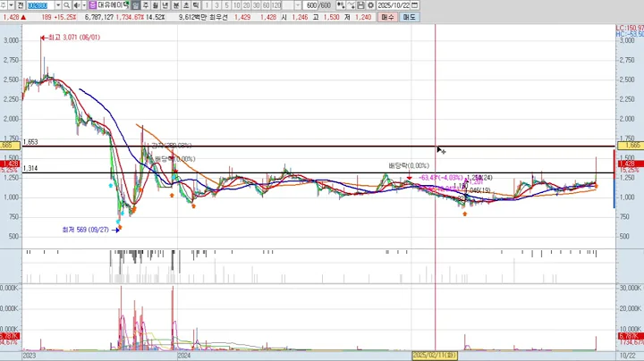Click the 9,612백만 trading value text

pos(194,17)
